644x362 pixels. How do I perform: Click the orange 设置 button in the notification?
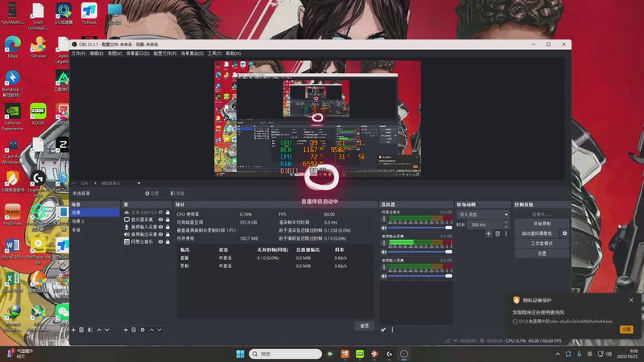pyautogui.click(x=626, y=329)
